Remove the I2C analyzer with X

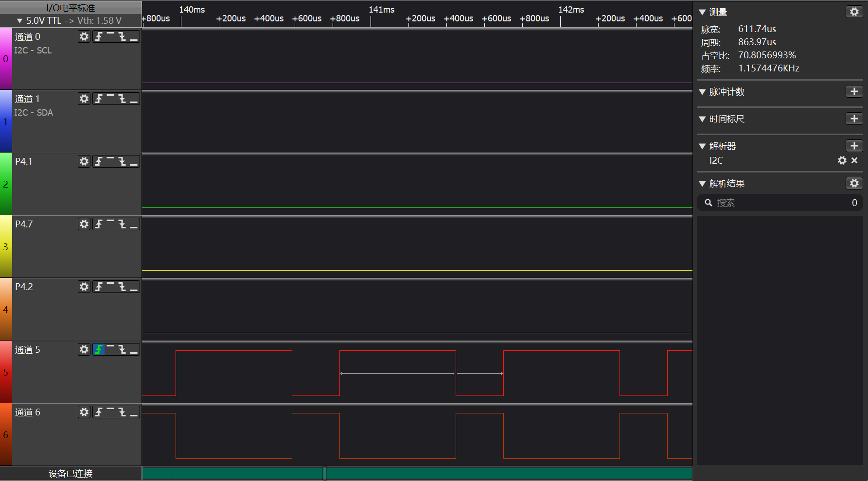854,160
